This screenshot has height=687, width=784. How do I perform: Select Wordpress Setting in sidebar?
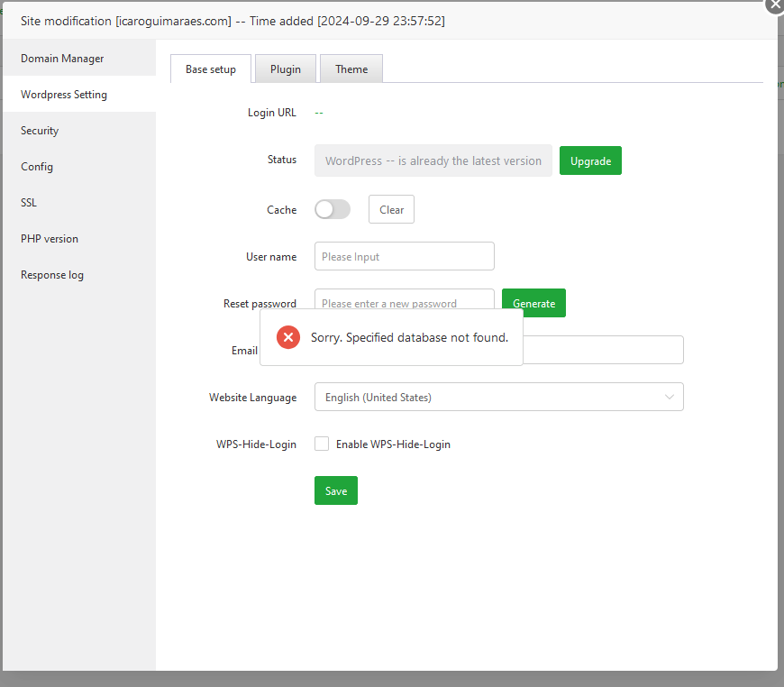(64, 95)
